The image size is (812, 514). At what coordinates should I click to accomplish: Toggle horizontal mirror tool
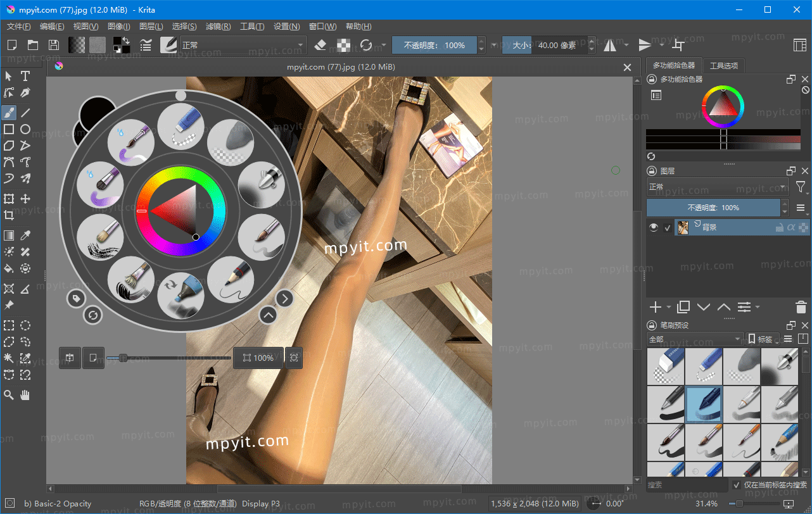click(610, 45)
